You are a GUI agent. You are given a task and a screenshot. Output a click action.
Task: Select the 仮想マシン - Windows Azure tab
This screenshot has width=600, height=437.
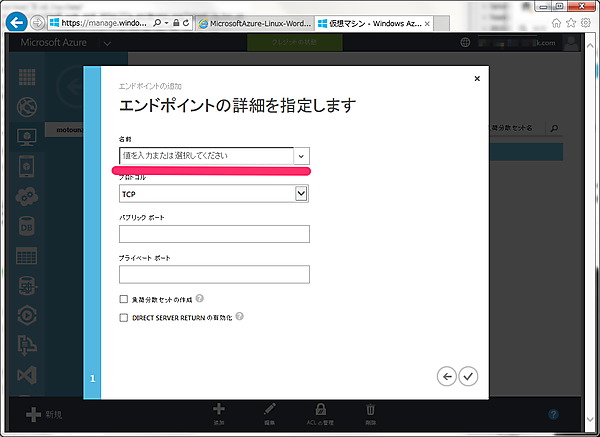coord(370,22)
